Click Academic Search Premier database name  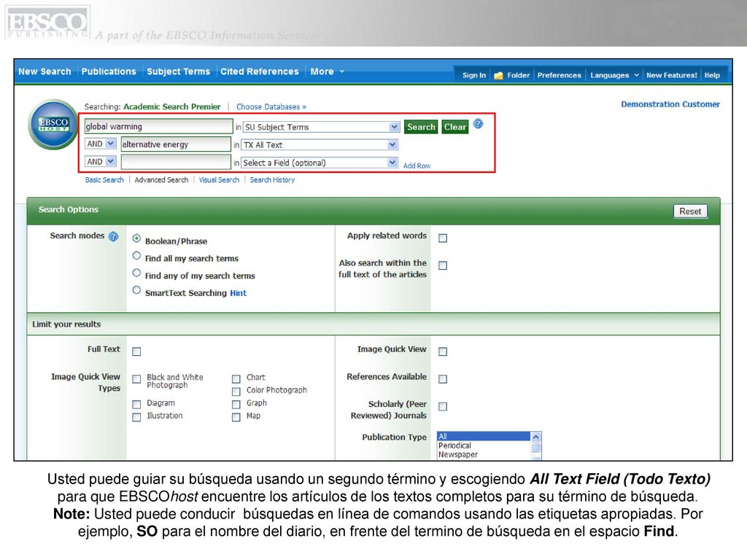point(172,106)
